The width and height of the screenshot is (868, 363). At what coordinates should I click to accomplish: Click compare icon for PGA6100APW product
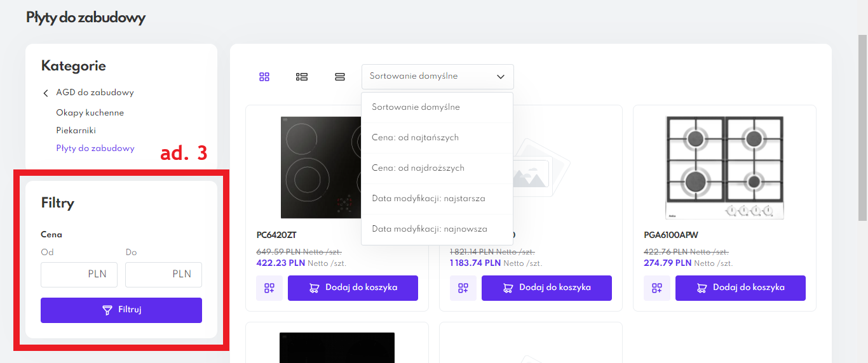point(656,288)
